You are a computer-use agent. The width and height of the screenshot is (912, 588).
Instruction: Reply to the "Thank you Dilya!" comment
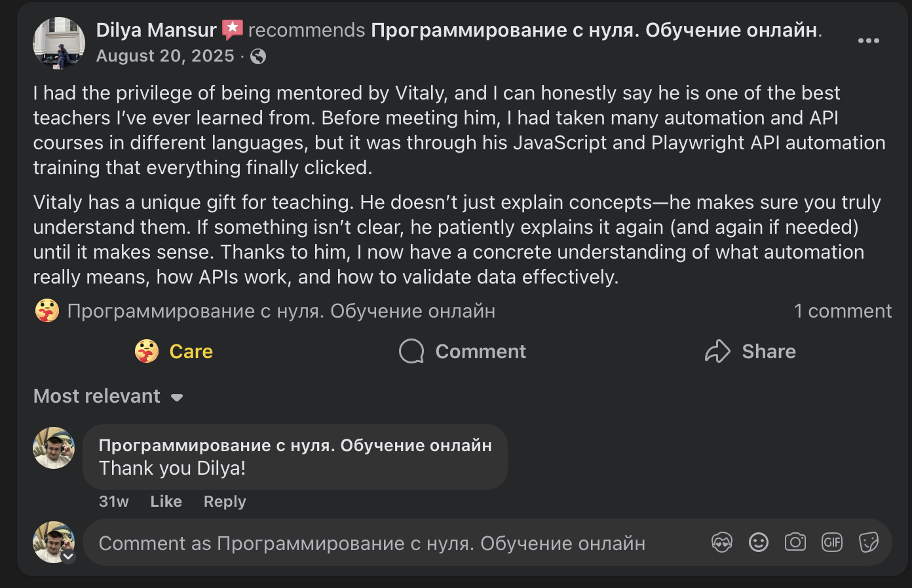point(225,502)
